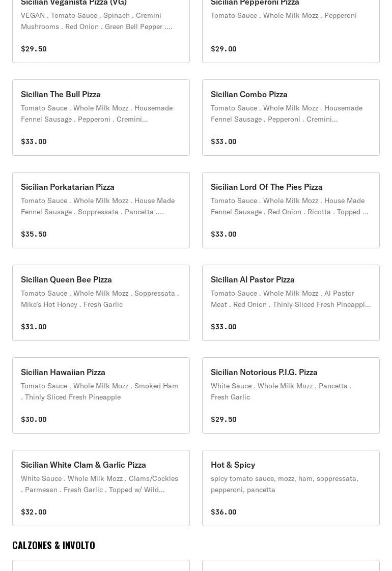Screen dimensions: 392x571
Task: Click the $32.00 White Clam price
Action: (x=34, y=512)
